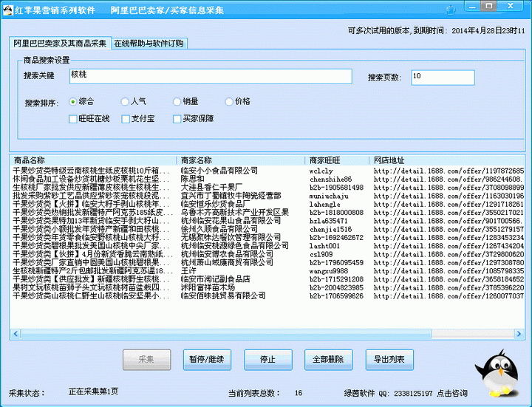Select row with 徐州久顺食品有限公司
Viewport: 532px width, 407px height.
coord(268,229)
